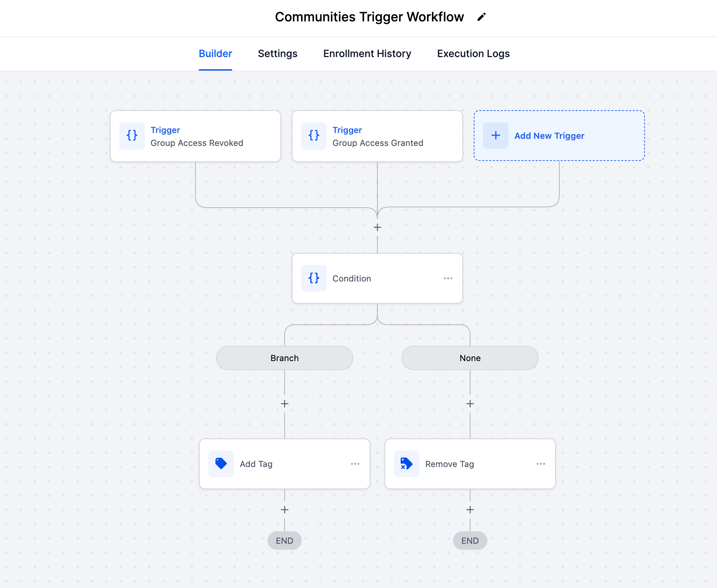Click the Group Access Granted trigger icon
717x588 pixels.
pyautogui.click(x=314, y=136)
